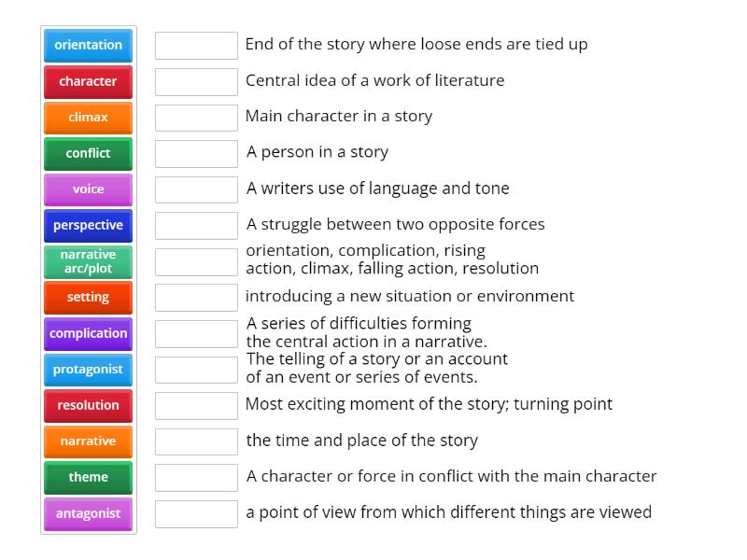Click the answer box beside 'the time and place of the story'
The image size is (747, 560).
tap(196, 441)
